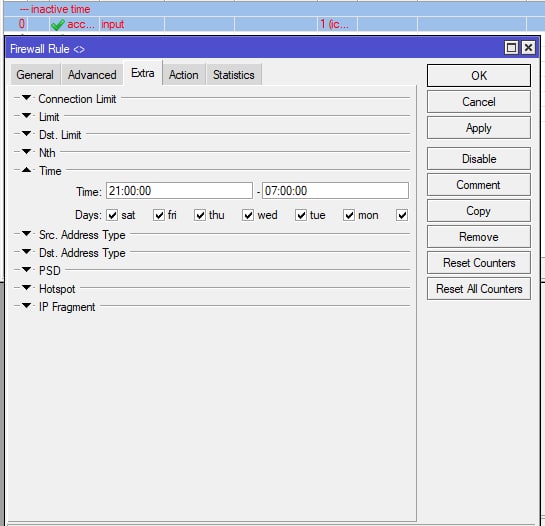Switch to the General tab

35,75
